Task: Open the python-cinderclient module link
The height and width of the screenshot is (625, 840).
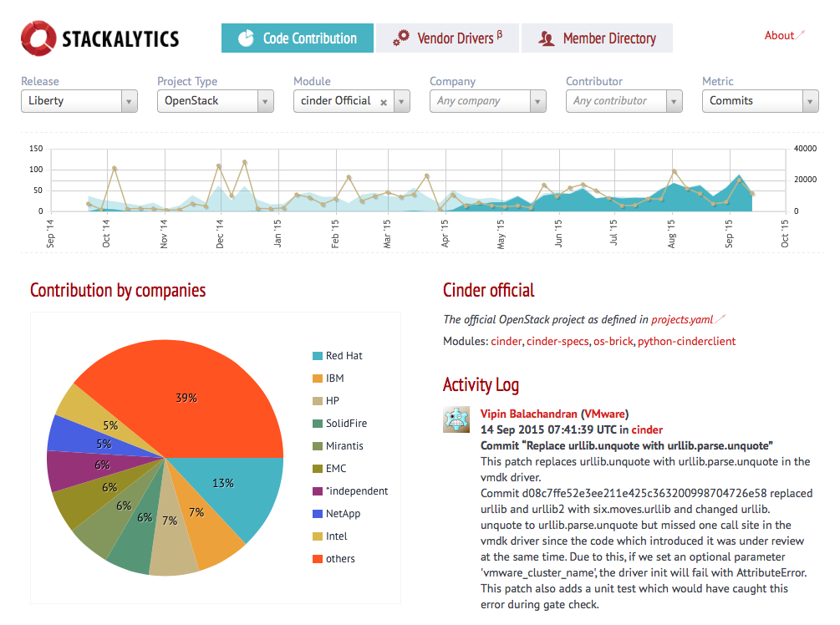Action: (686, 341)
